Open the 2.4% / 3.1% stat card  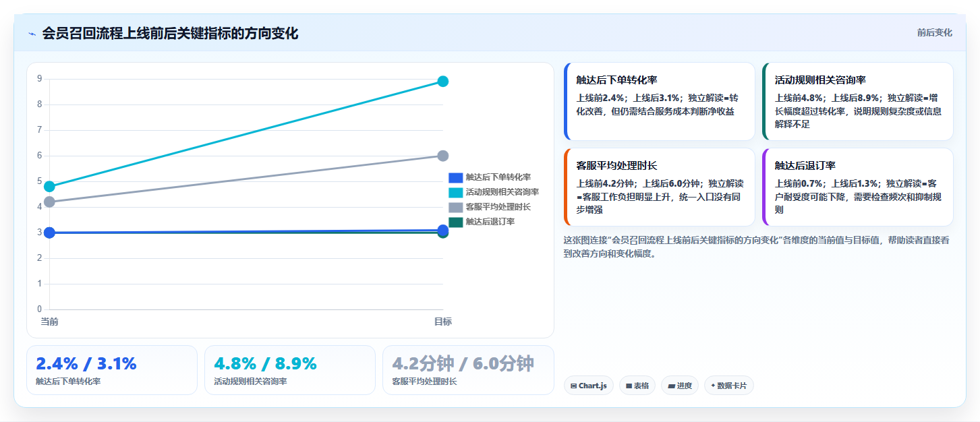tap(112, 370)
